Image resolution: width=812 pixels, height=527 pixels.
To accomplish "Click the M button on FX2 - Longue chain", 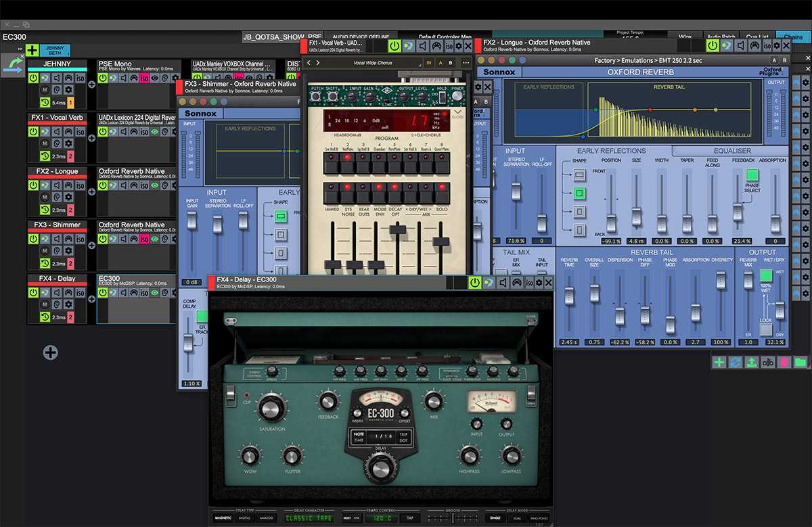I will (x=44, y=197).
